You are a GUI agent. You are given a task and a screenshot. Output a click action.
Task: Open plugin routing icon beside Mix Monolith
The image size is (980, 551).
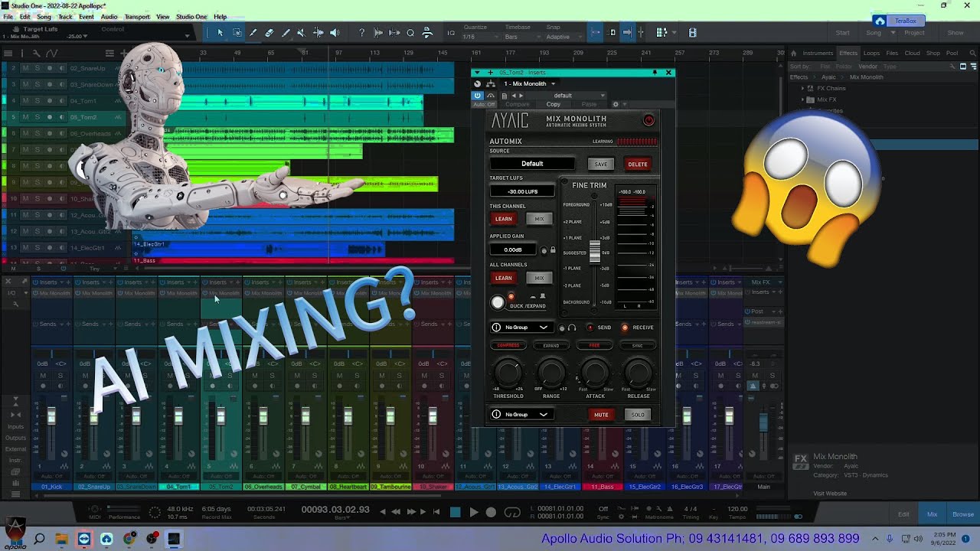pos(491,83)
